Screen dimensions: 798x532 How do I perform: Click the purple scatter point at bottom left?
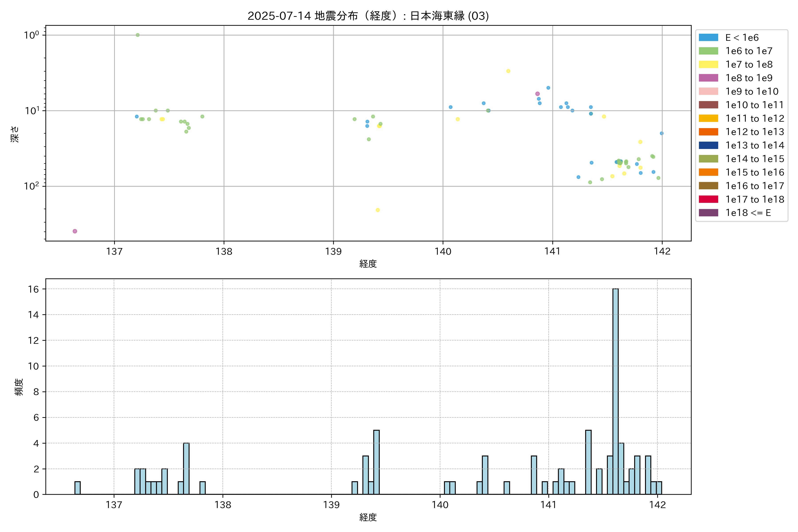click(75, 231)
